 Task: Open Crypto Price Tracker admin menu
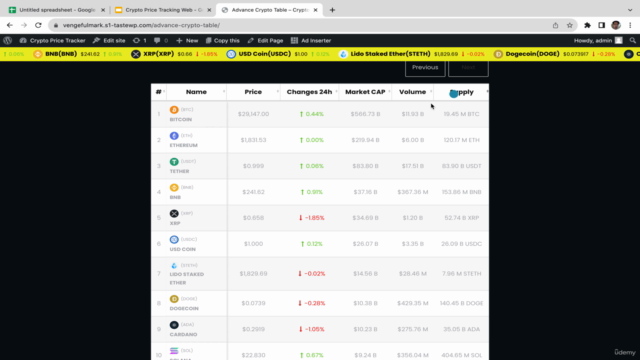tap(53, 40)
